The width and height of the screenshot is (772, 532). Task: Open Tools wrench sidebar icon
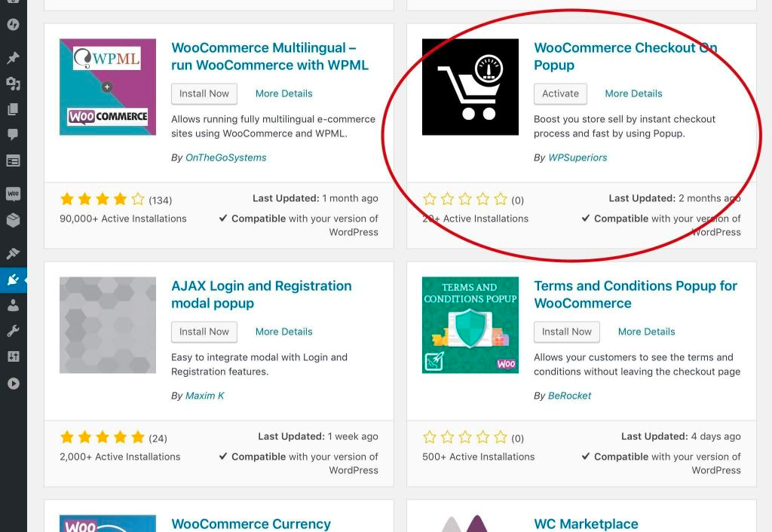click(x=14, y=331)
